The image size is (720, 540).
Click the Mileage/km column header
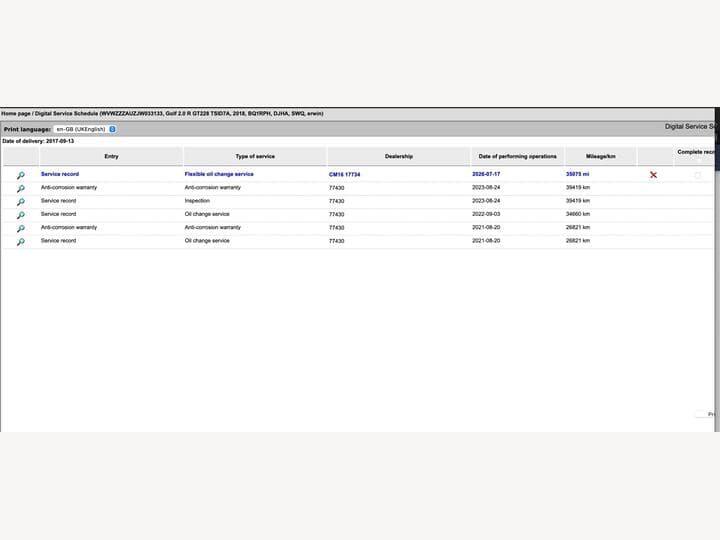[x=601, y=156]
